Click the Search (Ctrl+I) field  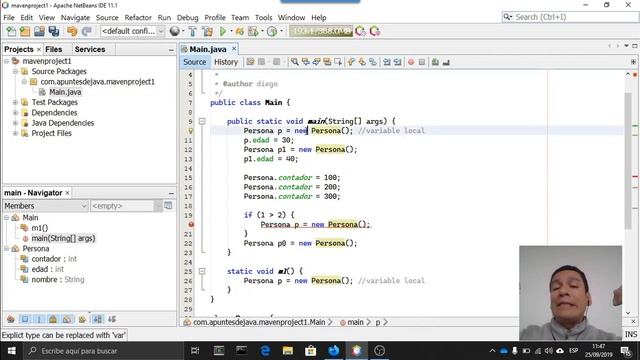pyautogui.click(x=570, y=17)
